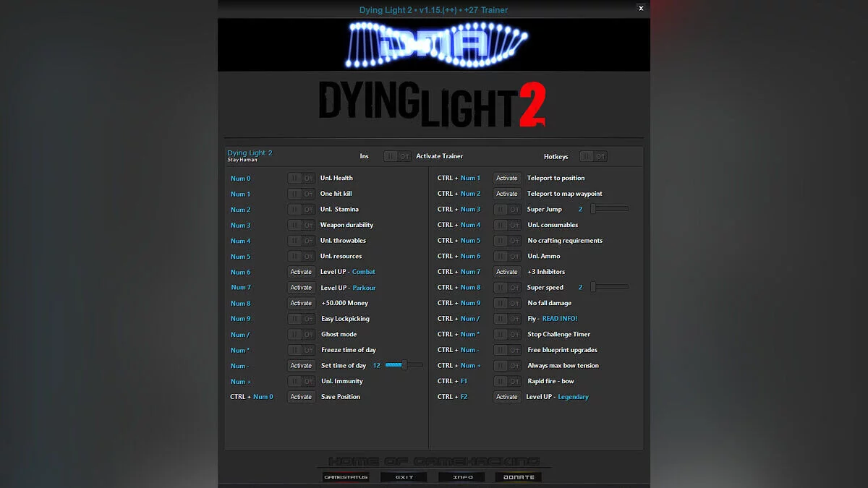Viewport: 868px width, 488px height.
Task: Toggle the Hotkeys switch
Action: [593, 155]
